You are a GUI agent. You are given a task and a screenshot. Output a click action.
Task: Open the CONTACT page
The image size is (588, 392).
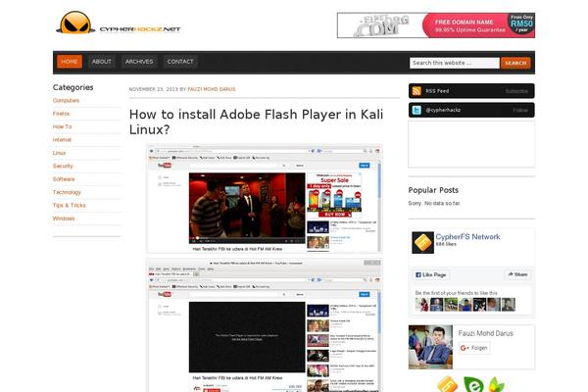[x=180, y=62]
